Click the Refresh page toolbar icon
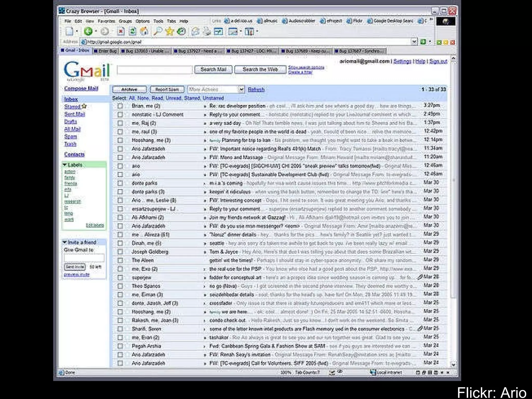 pyautogui.click(x=133, y=31)
